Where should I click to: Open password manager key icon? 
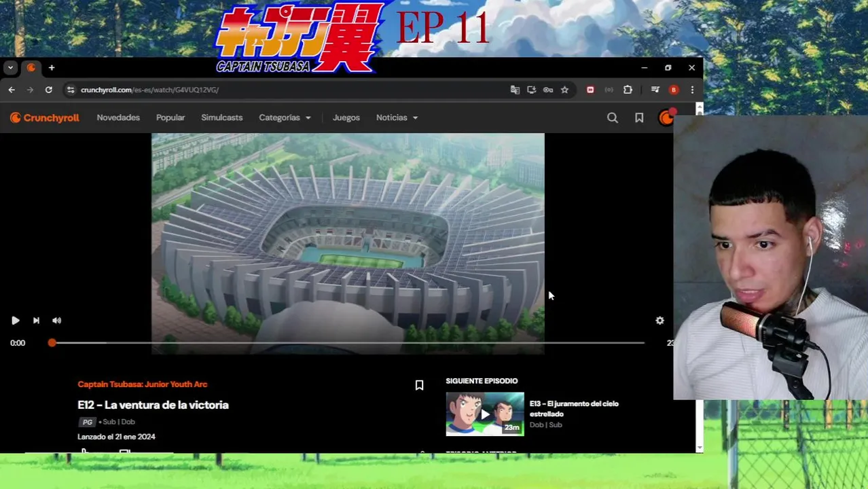(548, 90)
